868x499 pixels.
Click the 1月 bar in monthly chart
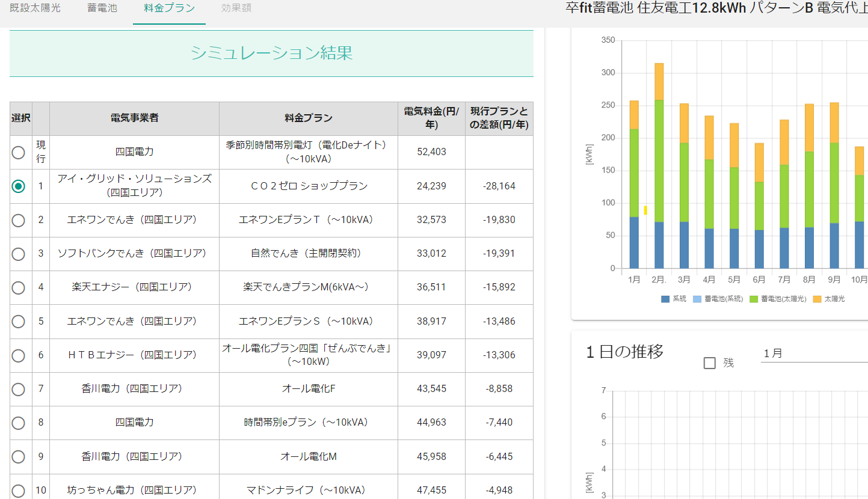634,185
